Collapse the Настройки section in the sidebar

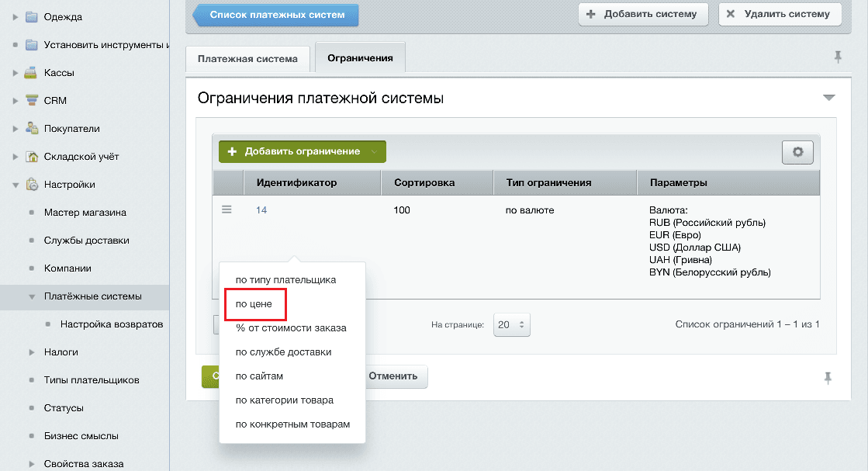point(16,185)
